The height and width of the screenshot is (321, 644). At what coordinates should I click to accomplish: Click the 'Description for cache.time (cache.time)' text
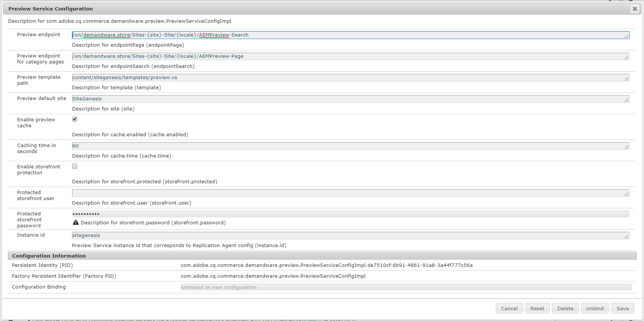(x=121, y=156)
